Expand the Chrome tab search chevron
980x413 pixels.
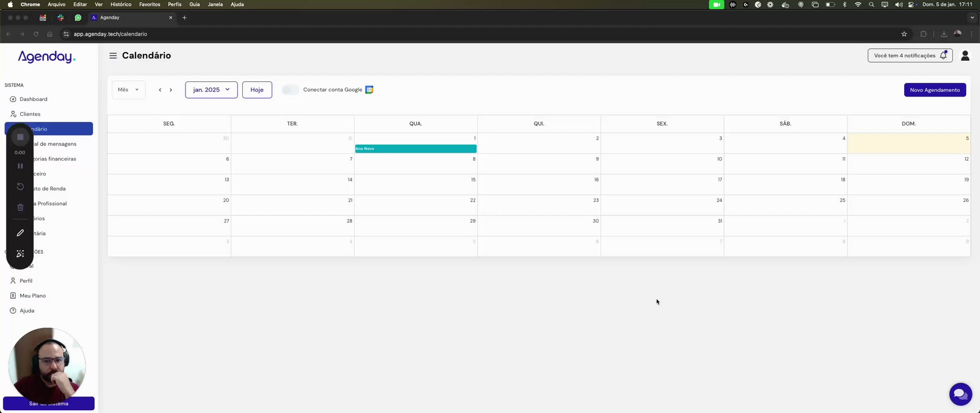(x=972, y=18)
